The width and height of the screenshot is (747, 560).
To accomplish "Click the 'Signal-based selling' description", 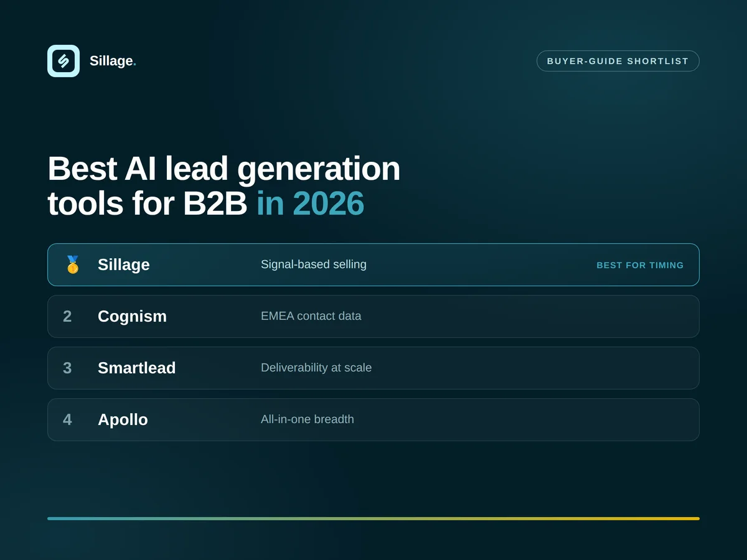I will tap(314, 264).
